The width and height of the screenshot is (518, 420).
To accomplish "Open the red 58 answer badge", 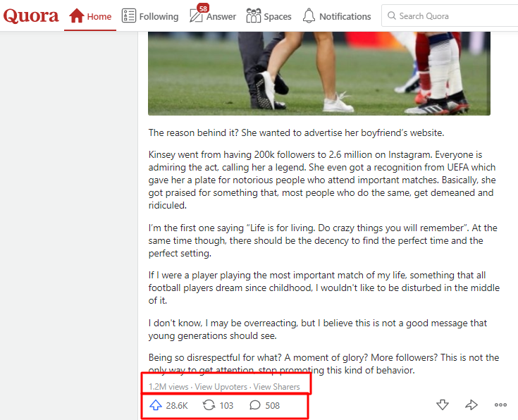I will click(203, 8).
